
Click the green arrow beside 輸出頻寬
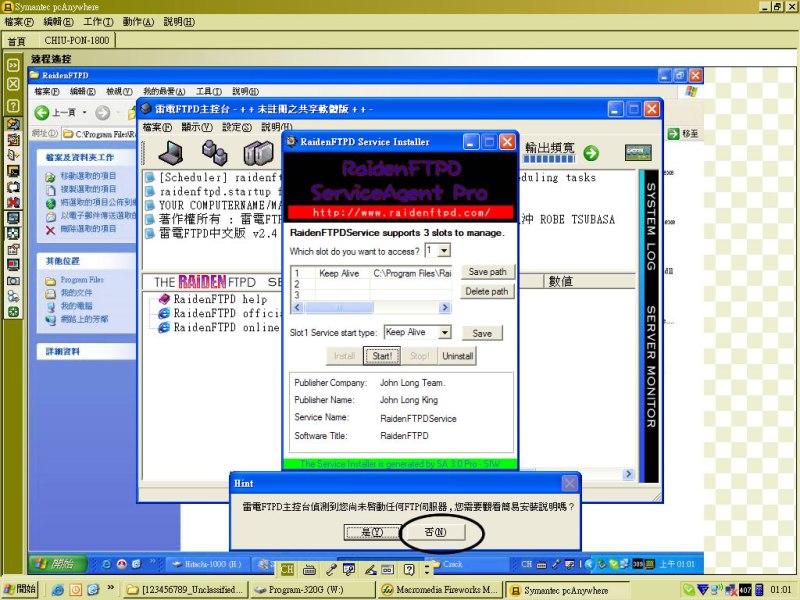coord(591,153)
